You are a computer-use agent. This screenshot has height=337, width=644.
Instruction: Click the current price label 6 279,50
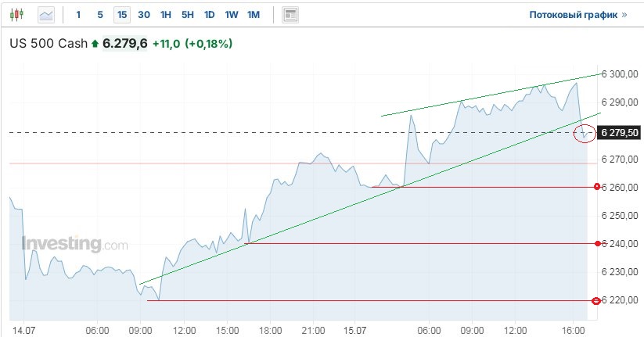(x=618, y=133)
